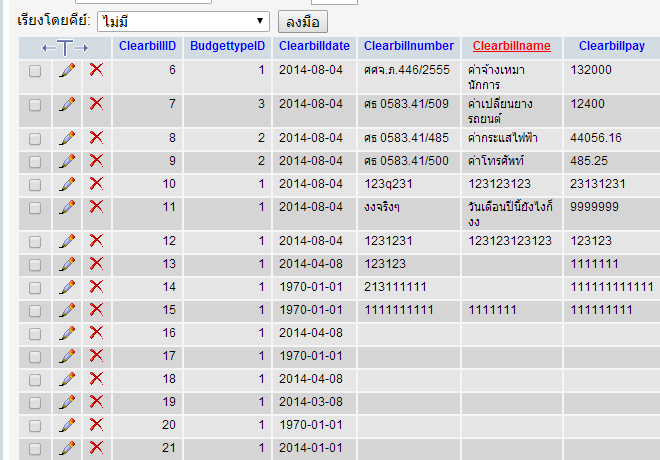Sort by BudgettypeID column
Screen dimensions: 660x460
click(x=227, y=46)
